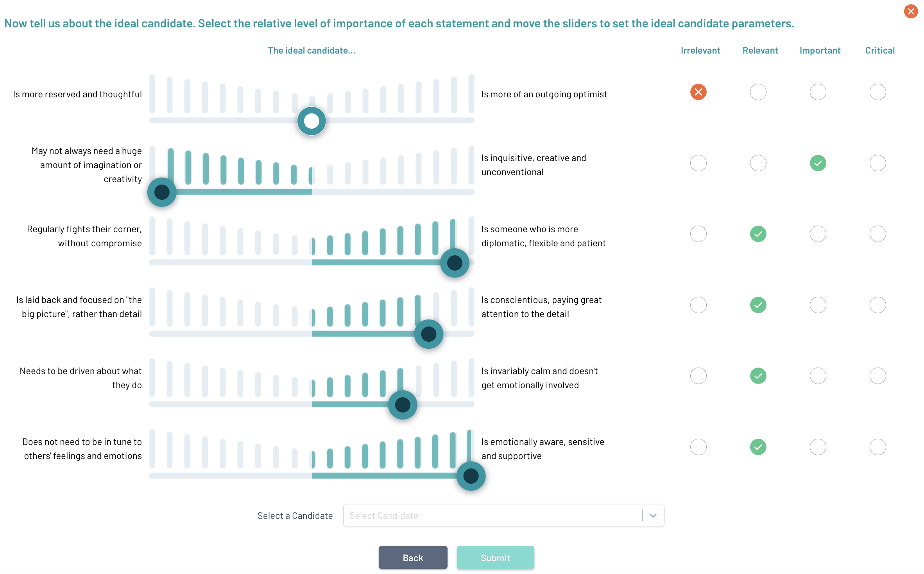Click the orange Irrelevant mark for outgoing optimist
The height and width of the screenshot is (574, 924).
pyautogui.click(x=698, y=92)
